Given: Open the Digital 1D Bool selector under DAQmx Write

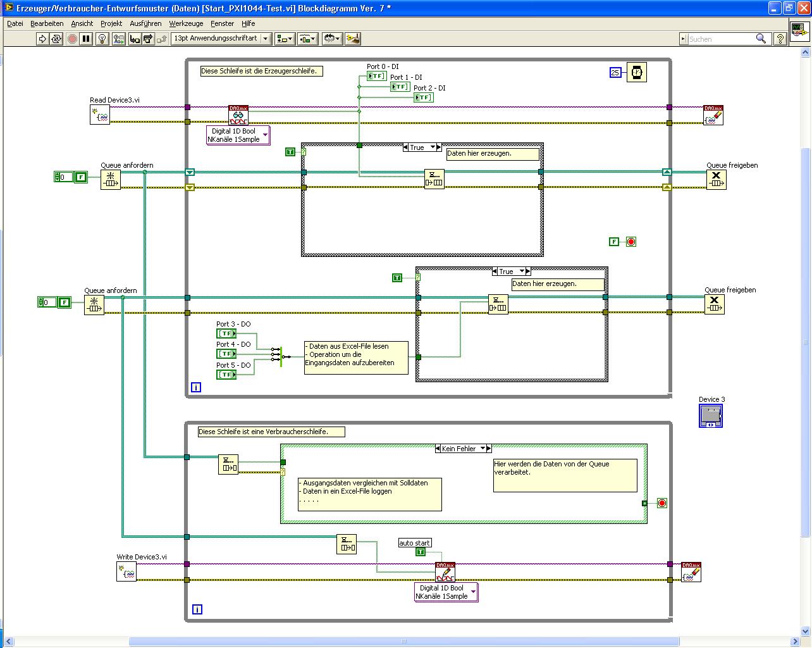Looking at the screenshot, I should (446, 592).
